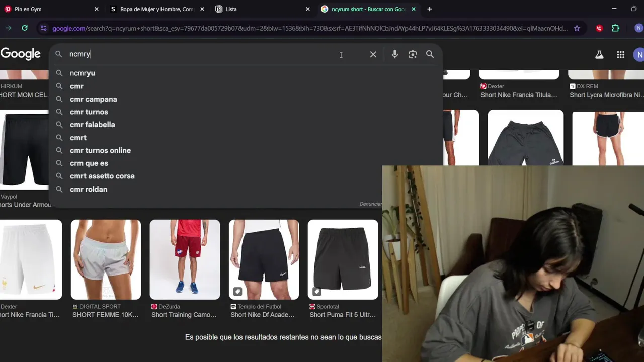Open the DIGITAL SPORT grey shorts image

click(x=106, y=259)
